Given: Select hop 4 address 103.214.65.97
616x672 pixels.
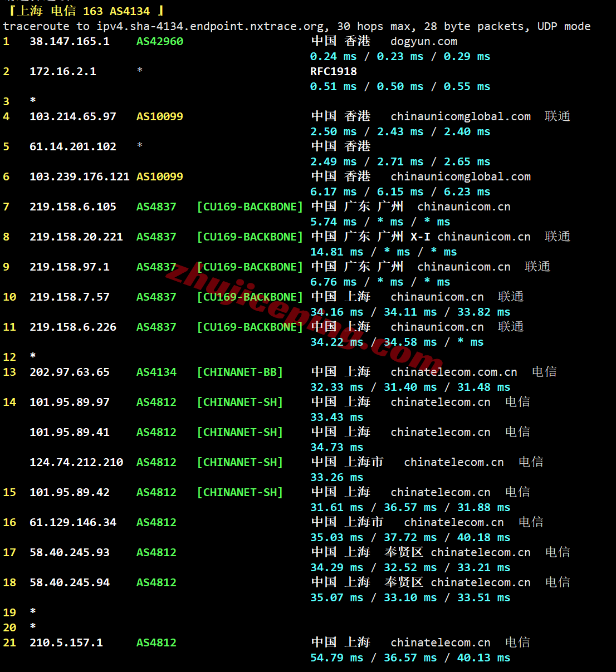Looking at the screenshot, I should pos(73,116).
